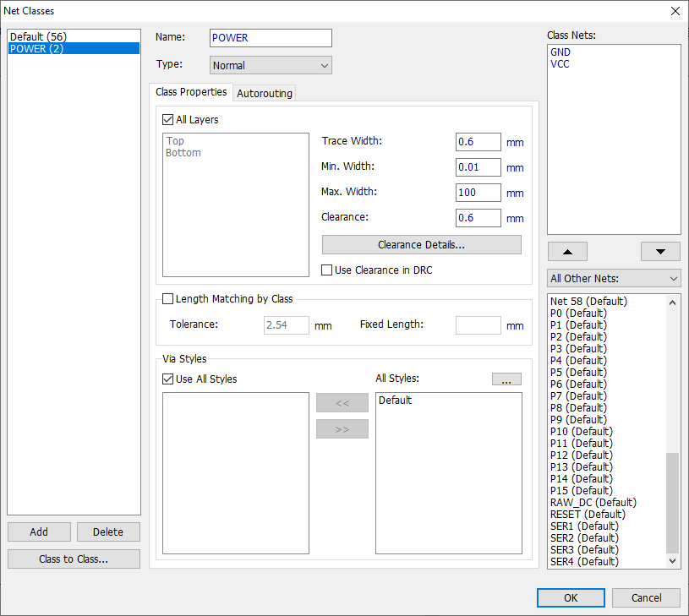
Task: Click the Name field containing POWER
Action: [x=271, y=38]
